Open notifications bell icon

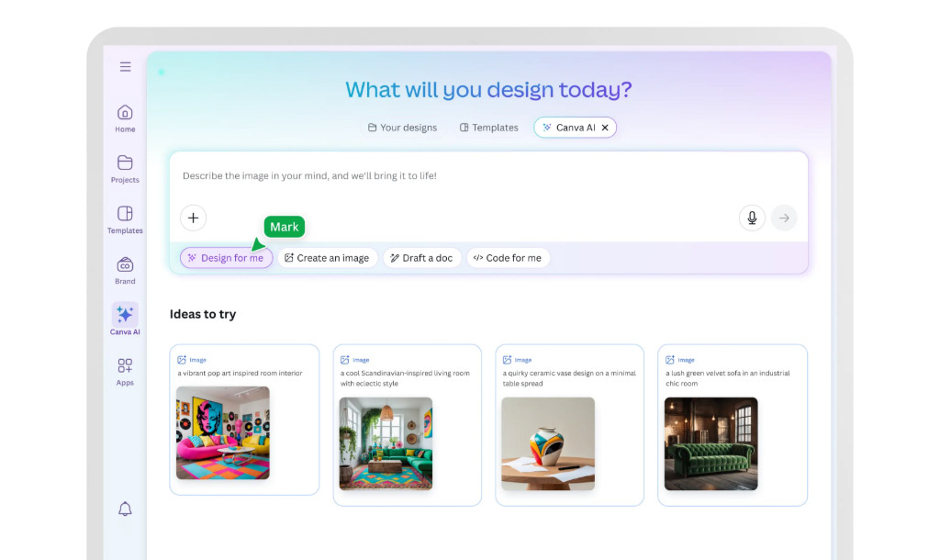[125, 509]
